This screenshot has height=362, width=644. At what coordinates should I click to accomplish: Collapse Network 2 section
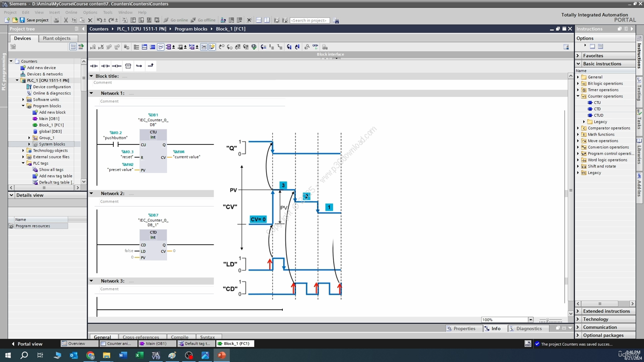click(x=92, y=193)
